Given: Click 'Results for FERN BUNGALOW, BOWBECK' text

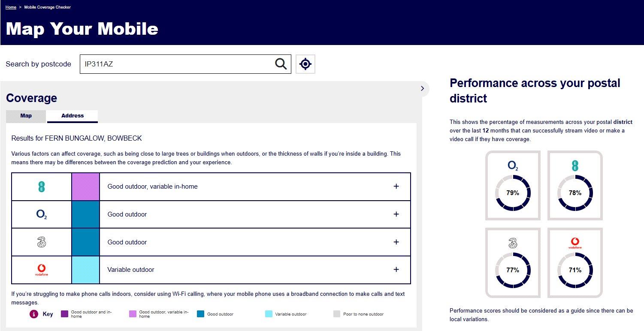Looking at the screenshot, I should point(76,138).
